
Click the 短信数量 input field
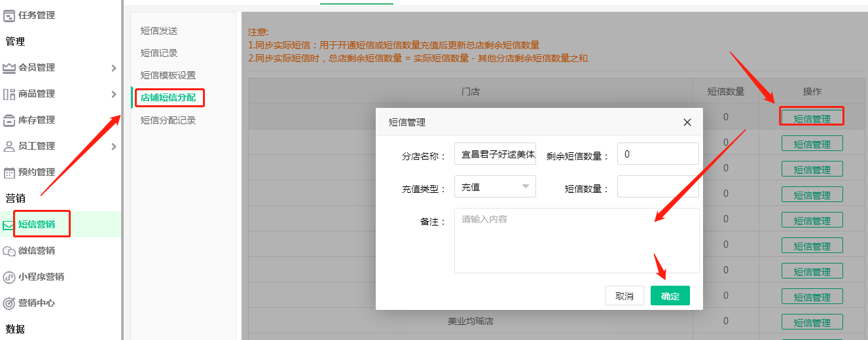[x=658, y=187]
